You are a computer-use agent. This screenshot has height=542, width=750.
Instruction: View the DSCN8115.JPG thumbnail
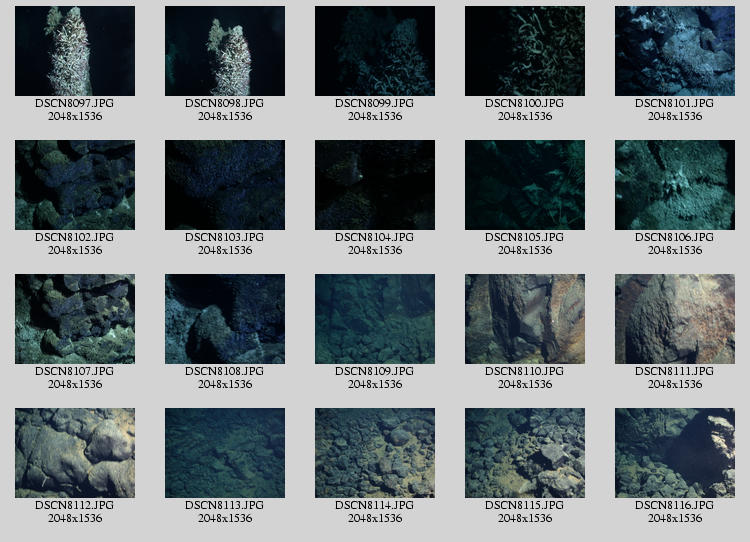coord(525,453)
